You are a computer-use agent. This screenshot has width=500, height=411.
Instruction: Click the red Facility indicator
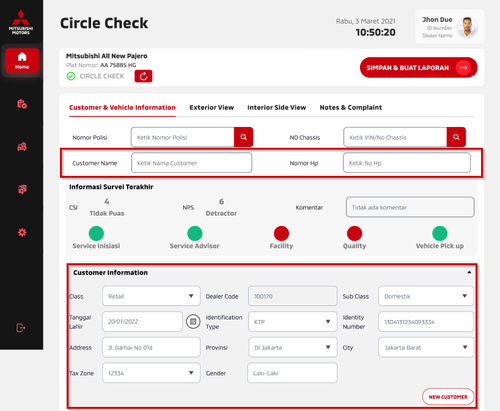[281, 233]
